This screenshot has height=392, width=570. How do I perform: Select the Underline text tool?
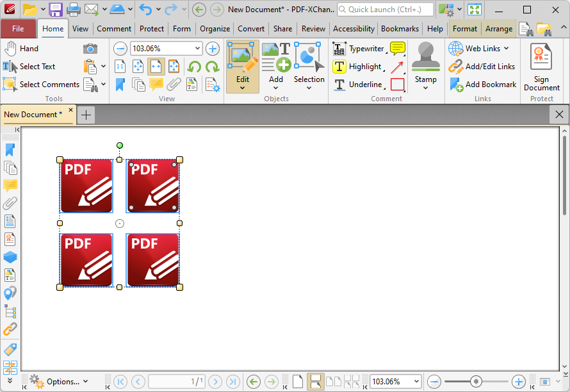358,85
